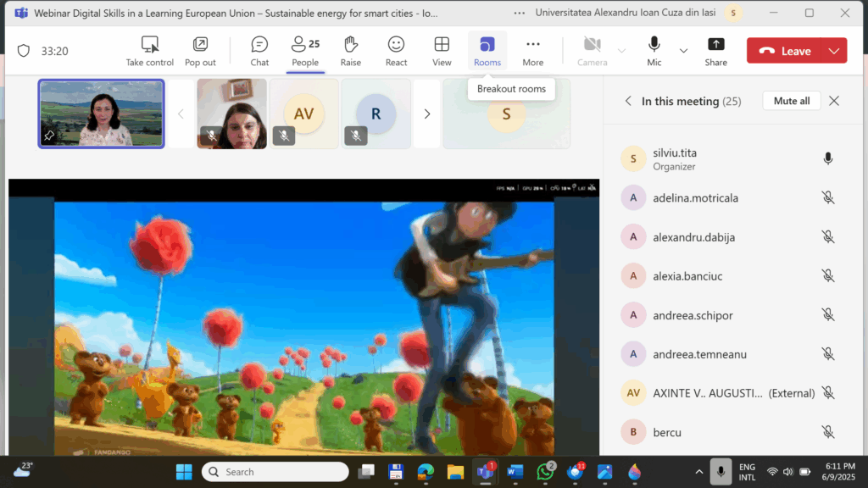This screenshot has width=868, height=488.
Task: Click the Mute all button
Action: (791, 101)
